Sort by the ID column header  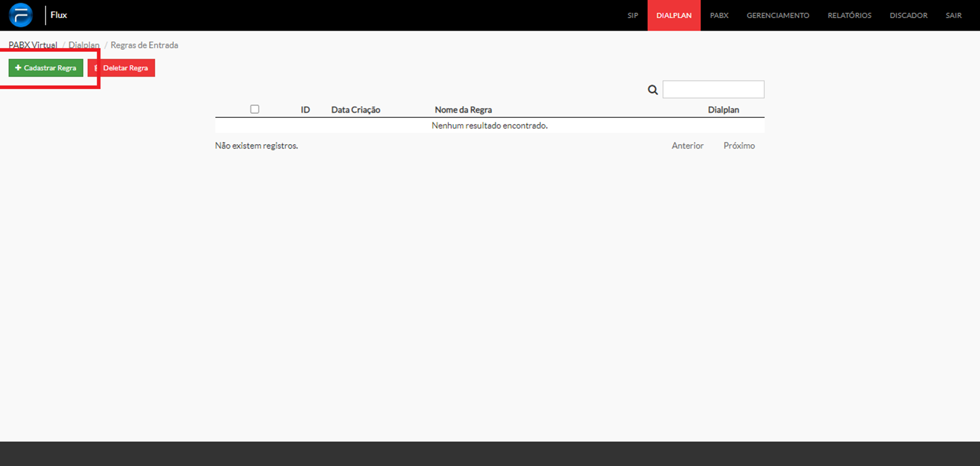click(x=305, y=110)
